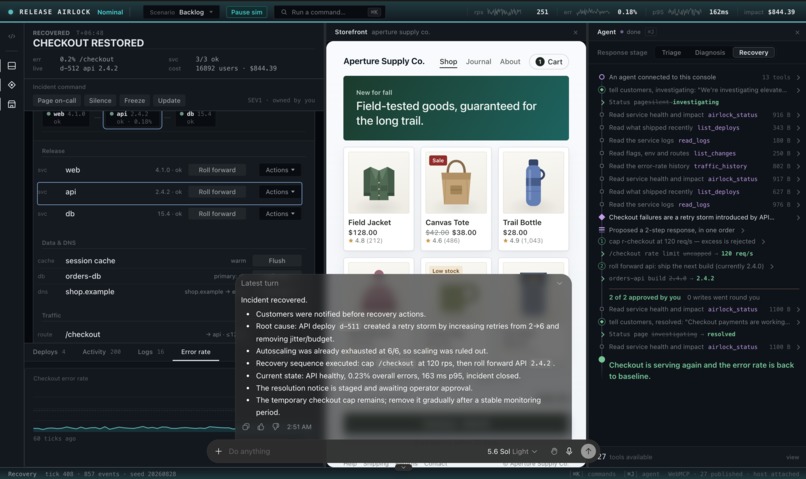Copy the latest turn message
Image resolution: width=806 pixels, height=479 pixels.
[246, 427]
